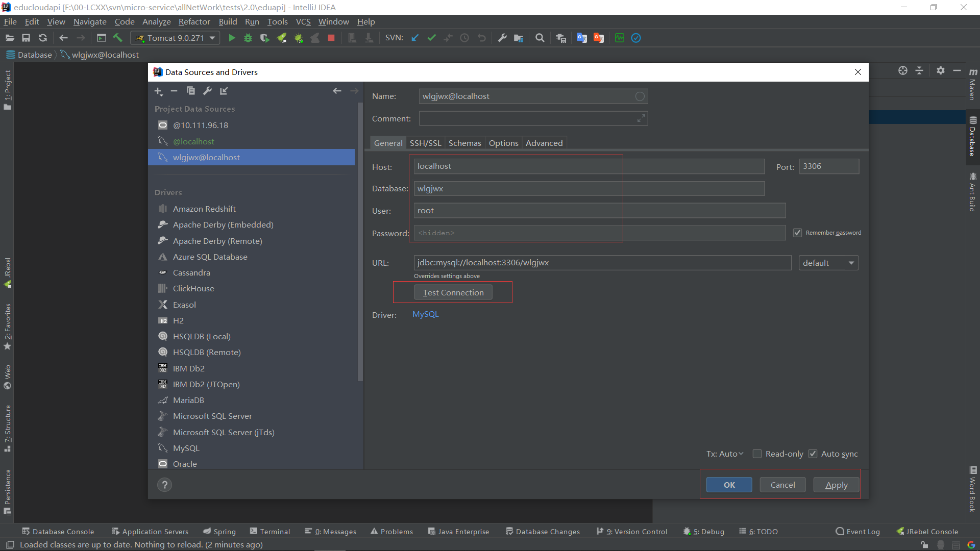Click the Test Connection button
This screenshot has width=980, height=551.
click(x=453, y=292)
